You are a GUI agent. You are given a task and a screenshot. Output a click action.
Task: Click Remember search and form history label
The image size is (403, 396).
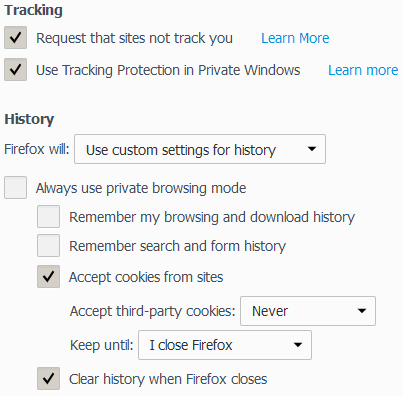177,246
